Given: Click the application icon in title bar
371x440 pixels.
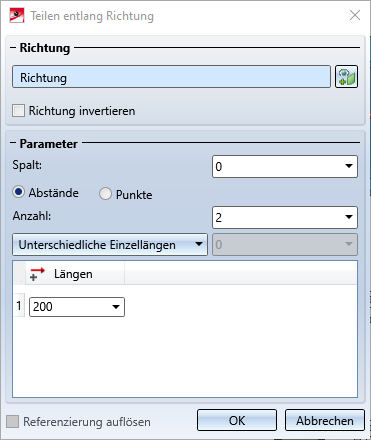Looking at the screenshot, I should 17,16.
